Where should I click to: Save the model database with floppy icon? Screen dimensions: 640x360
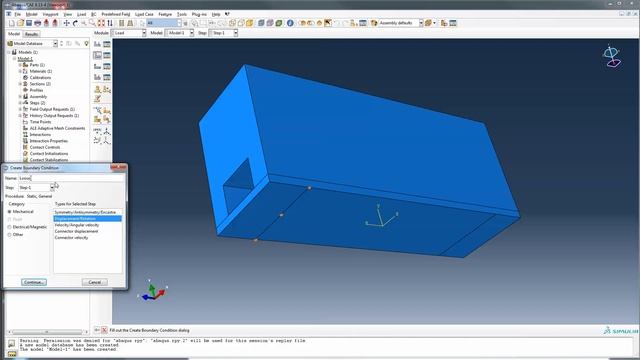pyautogui.click(x=29, y=23)
